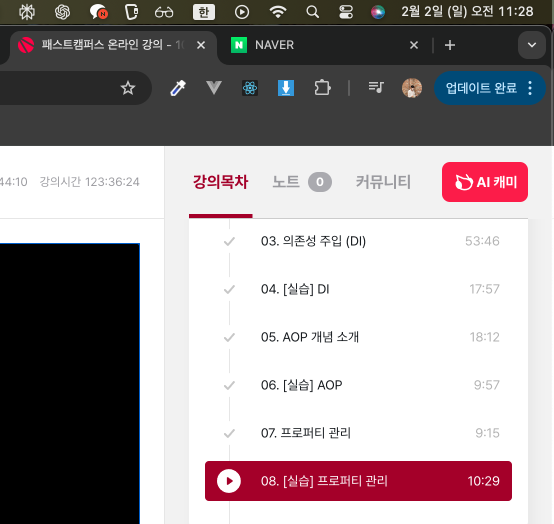The image size is (554, 524).
Task: Click the black video player area
Action: coord(70,383)
